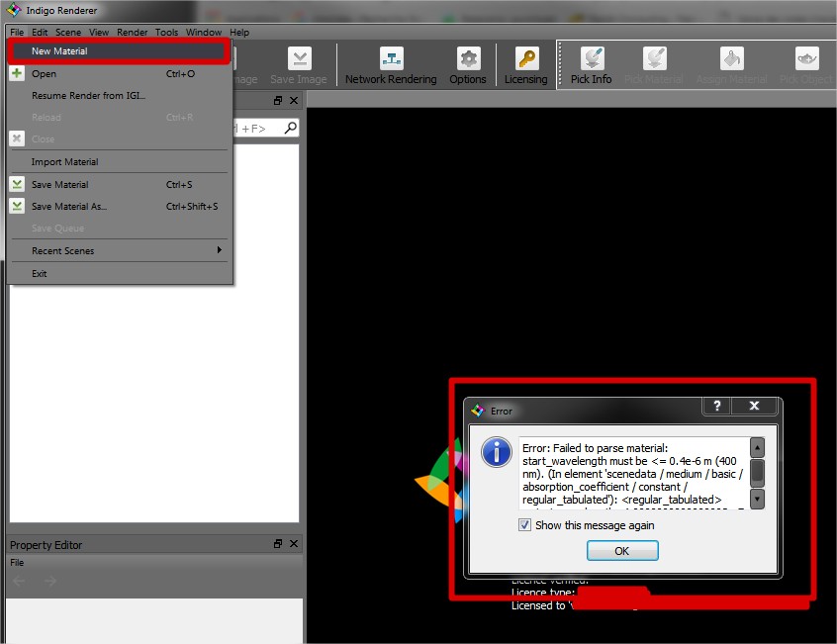Viewport: 837px width, 644px height.
Task: Click into the search field beside magnifier
Action: 258,128
